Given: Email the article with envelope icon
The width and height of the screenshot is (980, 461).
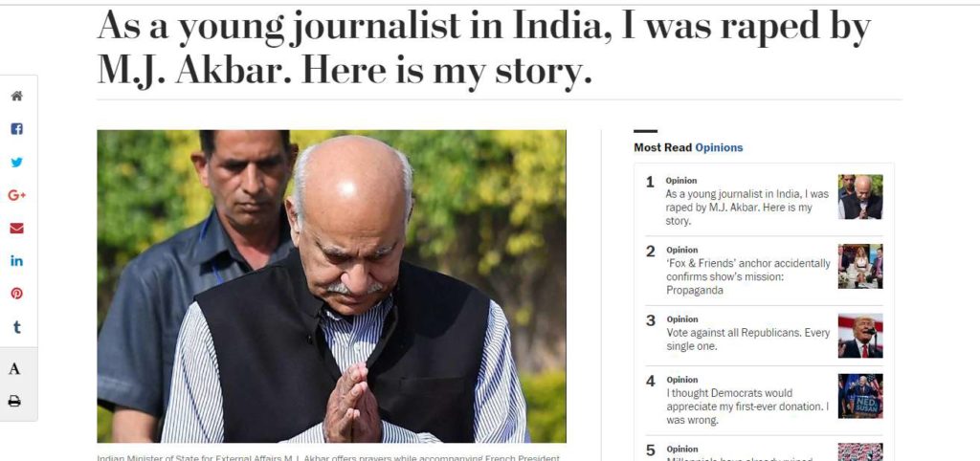Looking at the screenshot, I should pyautogui.click(x=17, y=229).
